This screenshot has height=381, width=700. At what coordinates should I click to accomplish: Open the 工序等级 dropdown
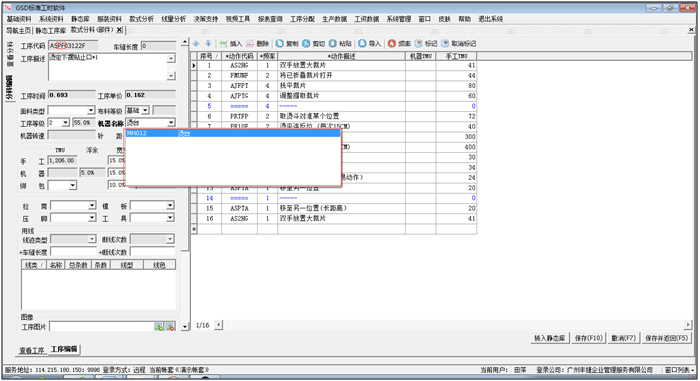tap(66, 123)
